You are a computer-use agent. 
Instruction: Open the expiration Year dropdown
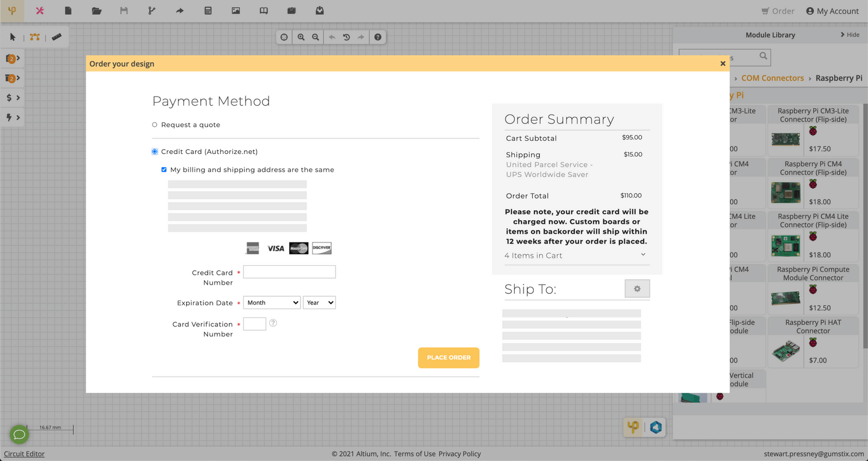pyautogui.click(x=319, y=303)
